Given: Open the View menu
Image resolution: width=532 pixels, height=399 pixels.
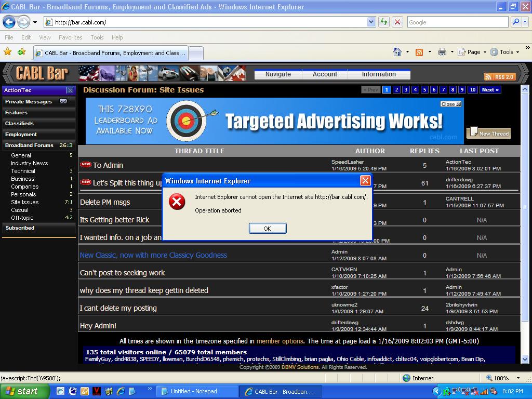Looking at the screenshot, I should pos(45,37).
